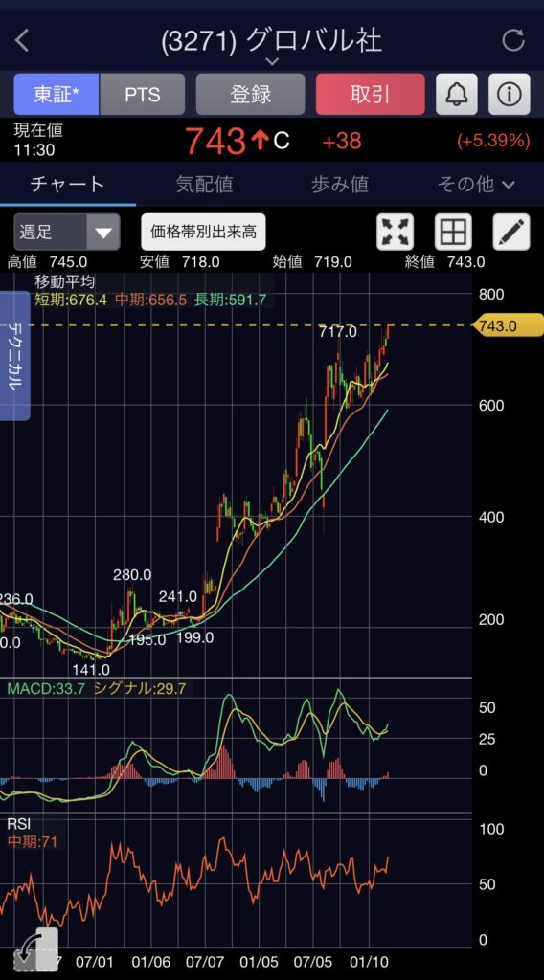Switch to the 歩み値 tab

tap(340, 185)
